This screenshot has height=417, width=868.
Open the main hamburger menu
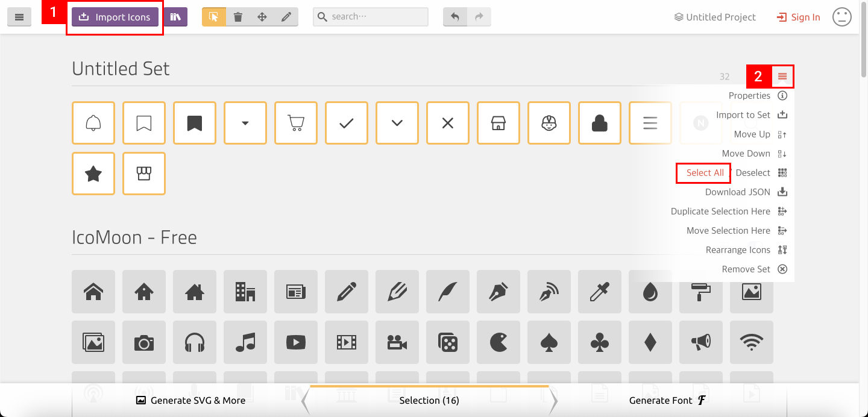19,17
